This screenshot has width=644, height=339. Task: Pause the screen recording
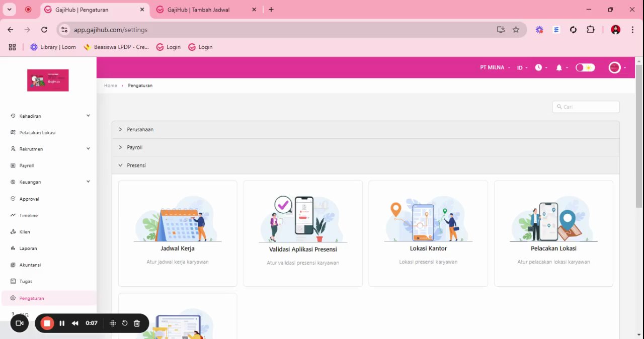tap(62, 323)
